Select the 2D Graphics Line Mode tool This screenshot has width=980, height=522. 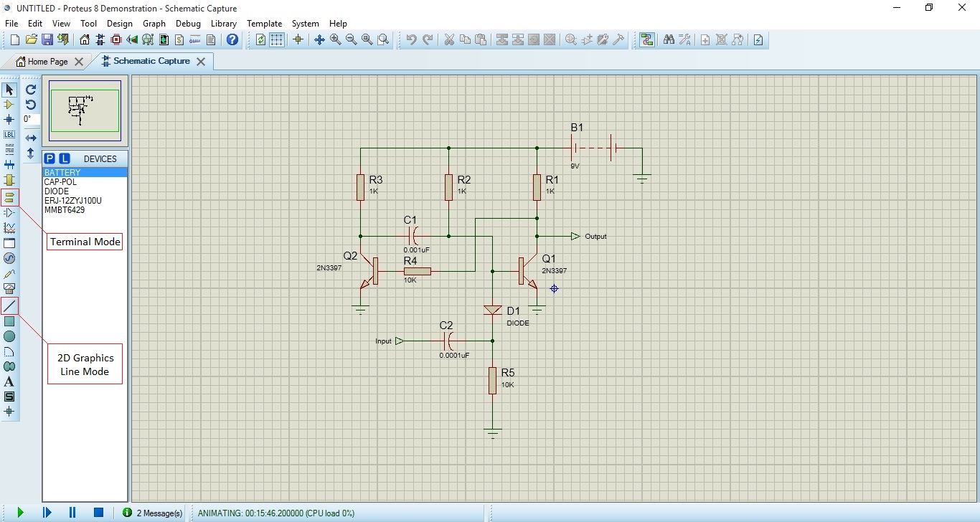tap(9, 306)
